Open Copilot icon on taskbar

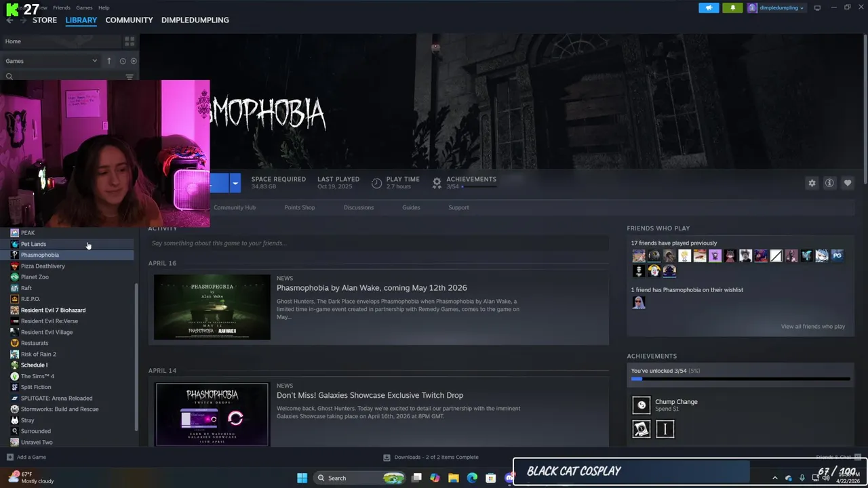pyautogui.click(x=435, y=478)
